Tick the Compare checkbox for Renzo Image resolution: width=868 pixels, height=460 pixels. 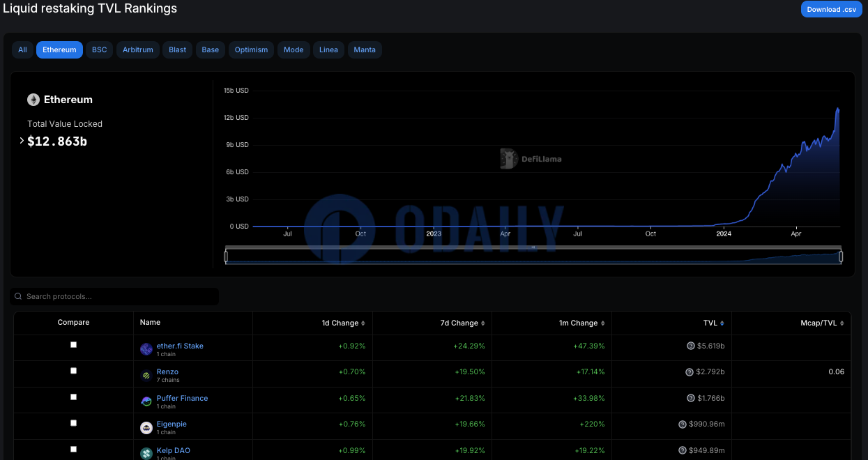click(x=74, y=371)
